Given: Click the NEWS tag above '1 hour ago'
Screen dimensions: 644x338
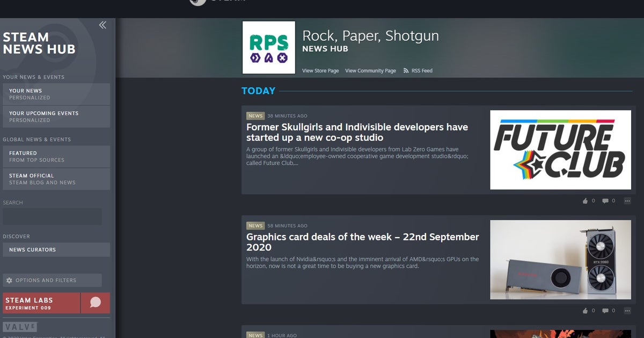Looking at the screenshot, I should coord(255,335).
